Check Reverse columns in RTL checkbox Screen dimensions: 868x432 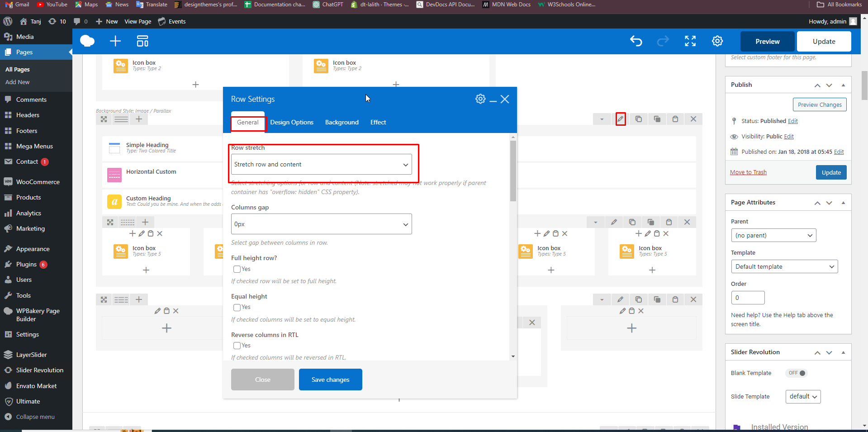[x=237, y=346]
